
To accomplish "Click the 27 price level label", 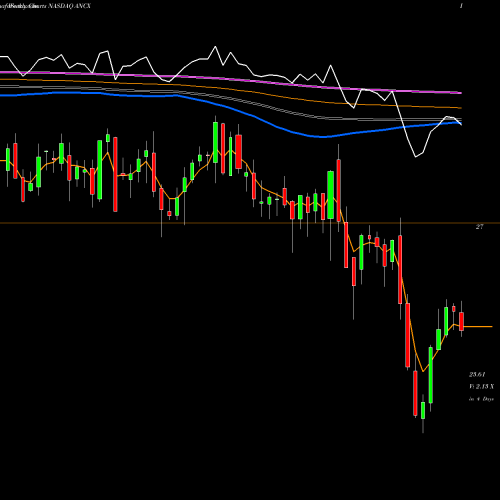I will tap(479, 227).
